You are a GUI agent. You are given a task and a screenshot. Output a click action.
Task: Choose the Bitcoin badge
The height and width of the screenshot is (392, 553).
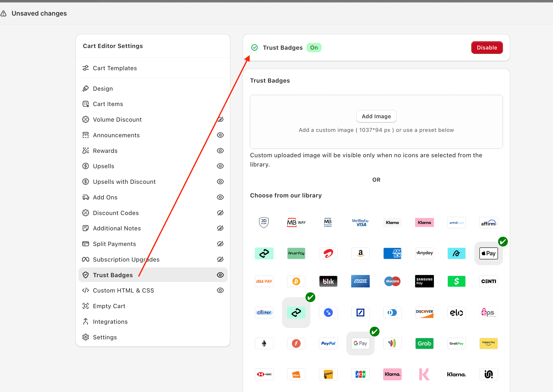296,281
